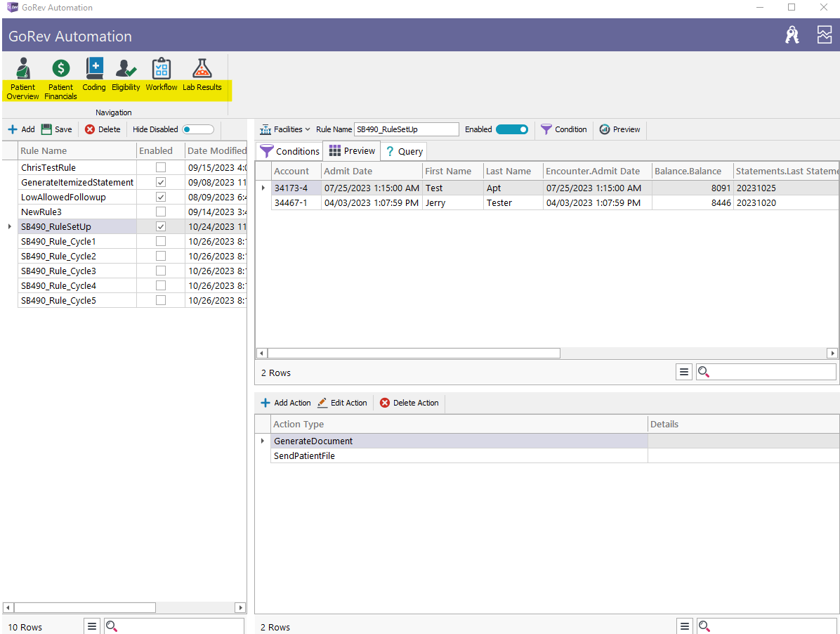Viewport: 840px width, 634px height.
Task: Click rule list search magnifier icon
Action: pyautogui.click(x=112, y=626)
